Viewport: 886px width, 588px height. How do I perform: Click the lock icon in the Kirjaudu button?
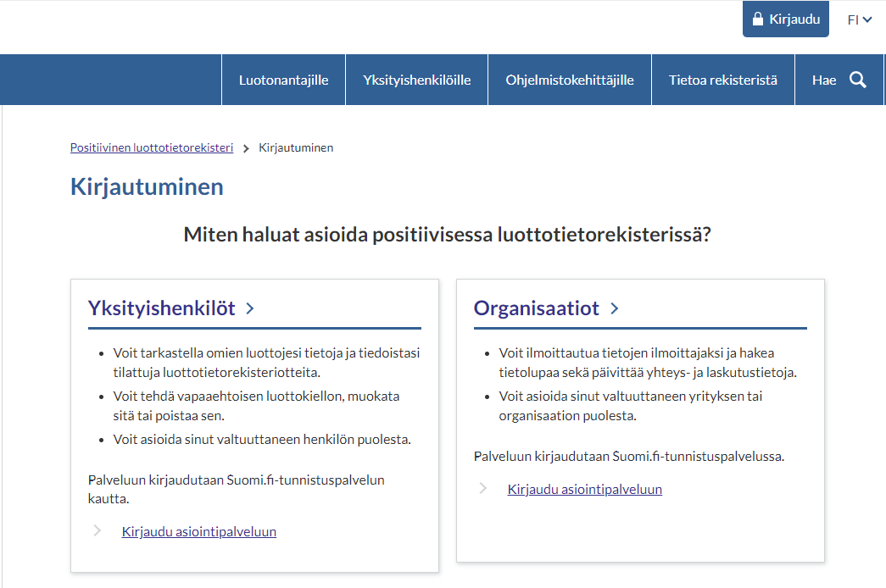758,19
